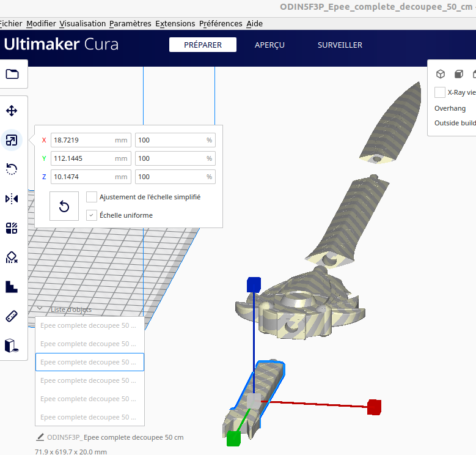Select the Scale tool
The image size is (476, 455).
click(12, 140)
